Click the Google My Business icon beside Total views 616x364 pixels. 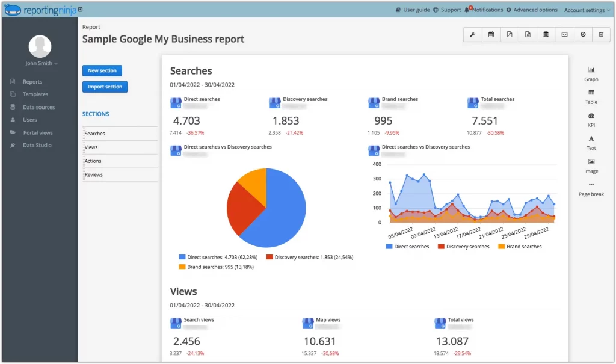[440, 324]
